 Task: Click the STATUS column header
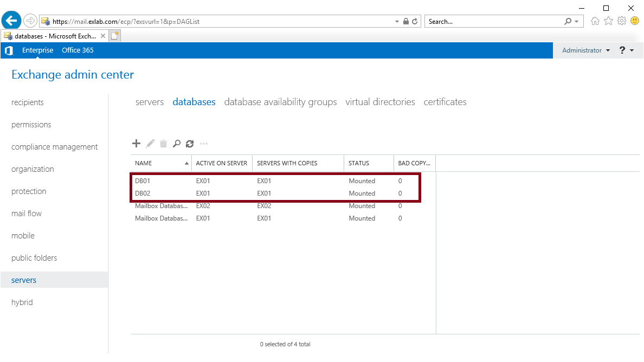[x=369, y=163]
